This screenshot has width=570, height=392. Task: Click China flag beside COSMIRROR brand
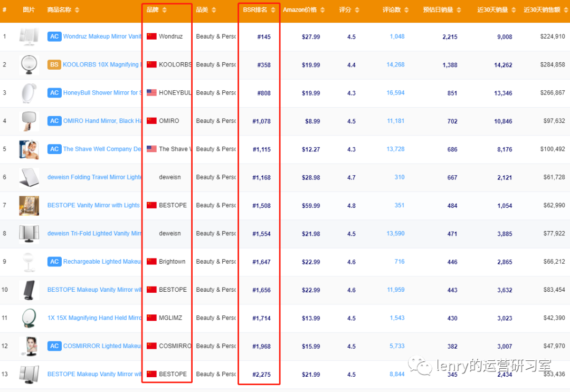151,346
